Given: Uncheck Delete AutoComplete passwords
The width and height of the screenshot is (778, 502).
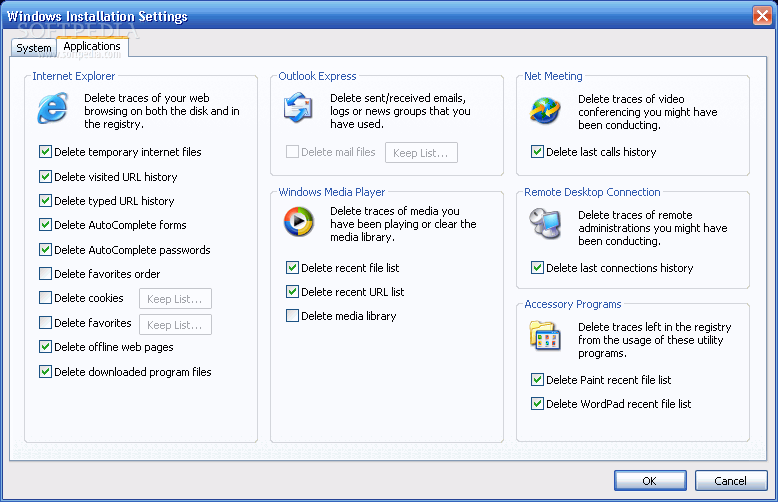Looking at the screenshot, I should coord(45,250).
